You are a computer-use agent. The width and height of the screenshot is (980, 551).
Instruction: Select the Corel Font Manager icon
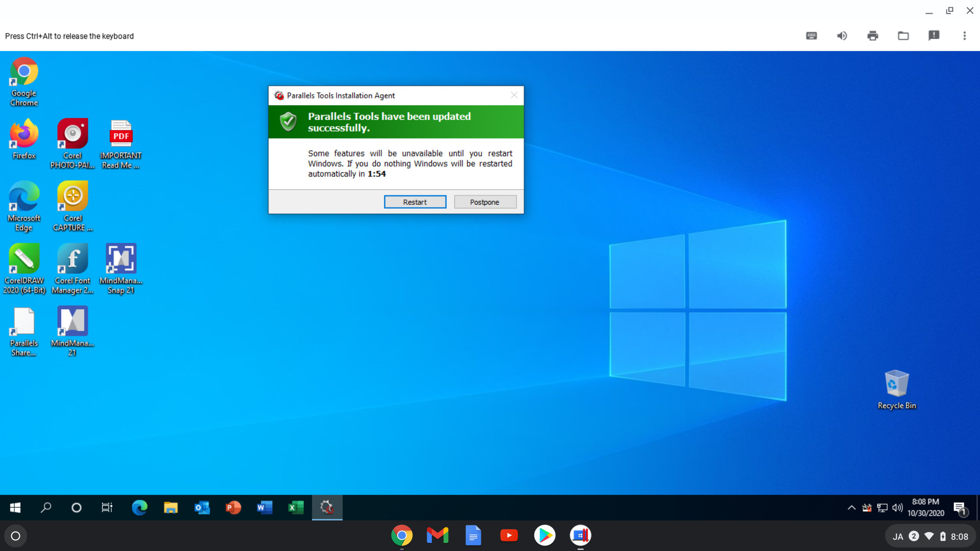click(72, 269)
